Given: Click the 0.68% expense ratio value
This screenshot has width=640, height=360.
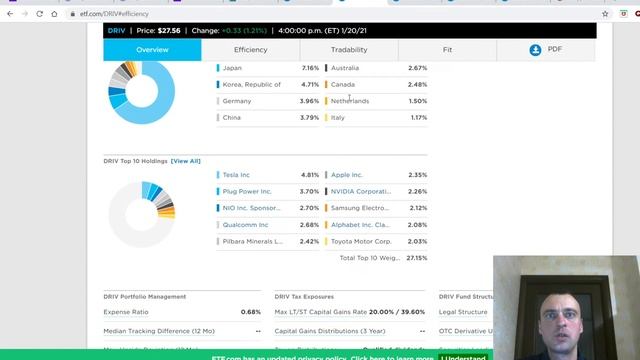Looking at the screenshot, I should point(251,312).
